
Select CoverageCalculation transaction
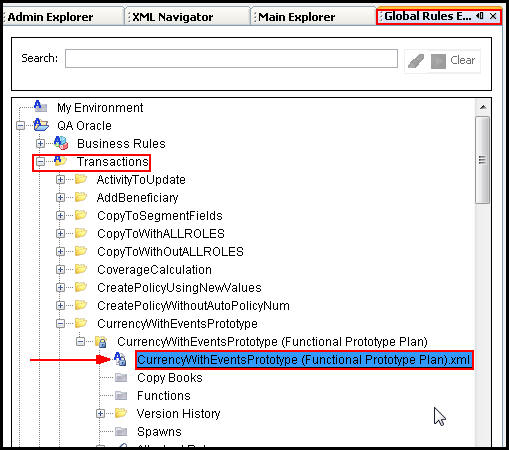pyautogui.click(x=154, y=270)
